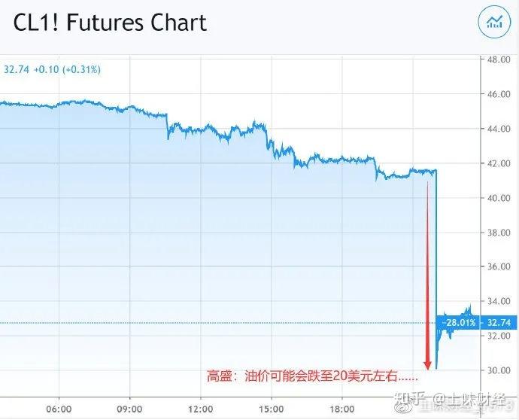519x420 pixels.
Task: Click the chart icon in top-right circle
Action: point(494,23)
